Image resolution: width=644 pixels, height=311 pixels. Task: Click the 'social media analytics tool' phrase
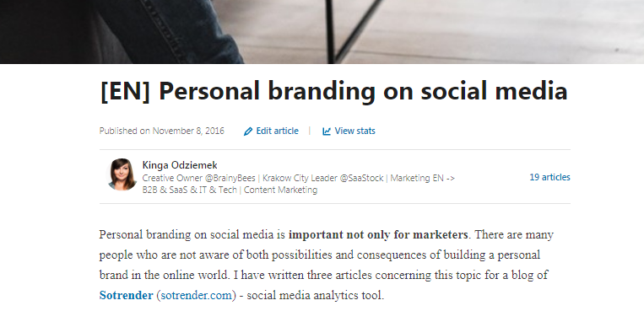314,296
